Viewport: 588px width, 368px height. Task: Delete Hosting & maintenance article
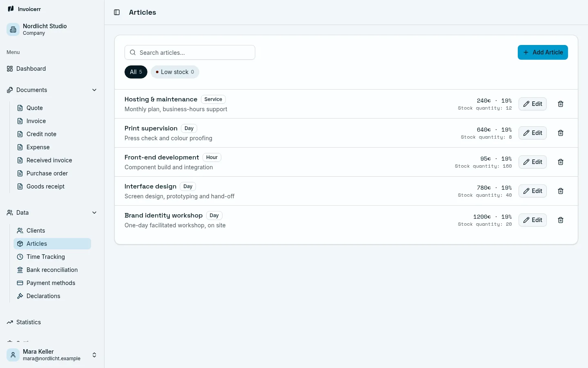tap(561, 104)
